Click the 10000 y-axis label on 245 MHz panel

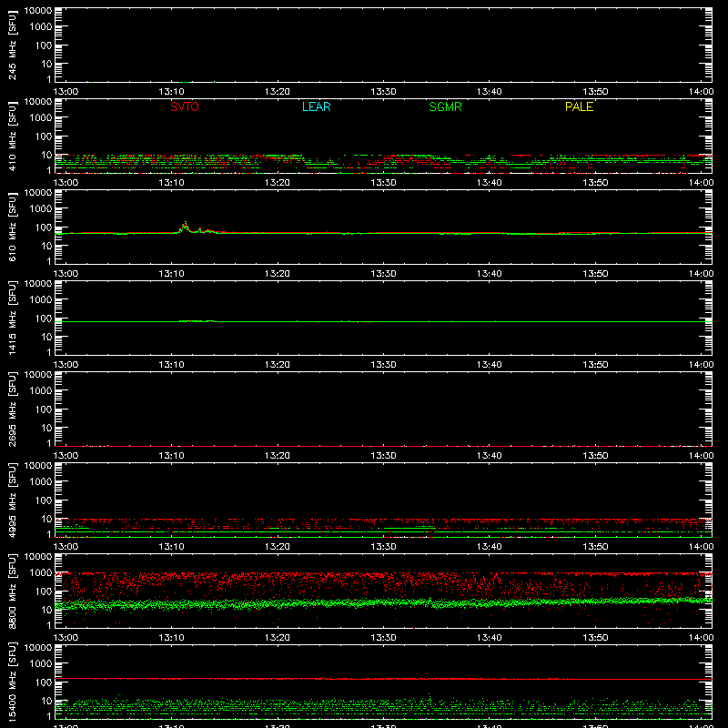click(38, 11)
